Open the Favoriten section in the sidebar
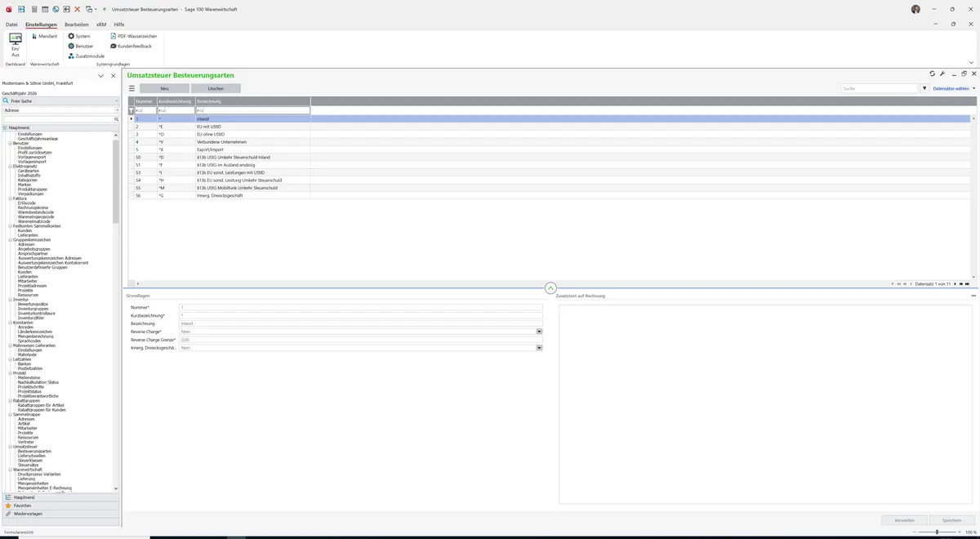980x539 pixels. coord(60,506)
